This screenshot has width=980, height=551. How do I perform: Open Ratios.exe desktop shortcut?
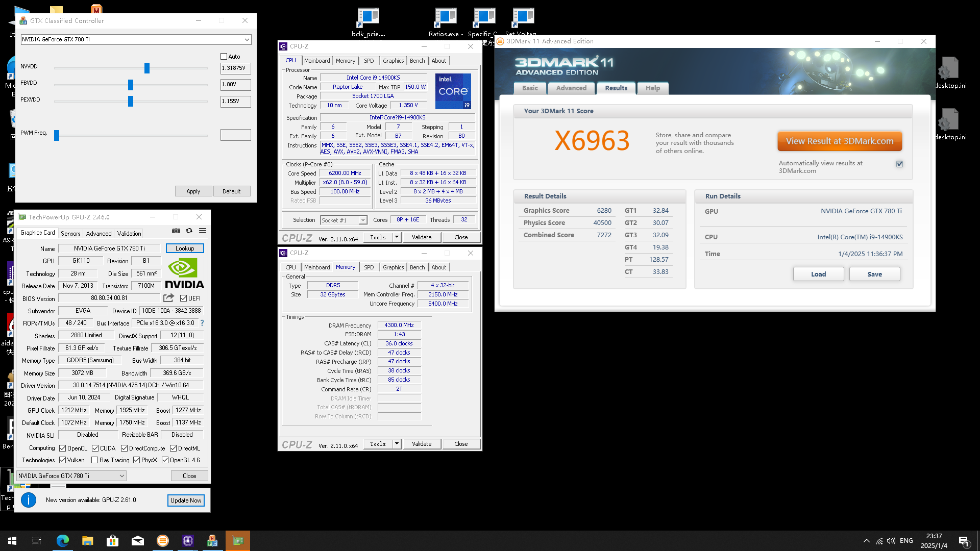(x=446, y=22)
